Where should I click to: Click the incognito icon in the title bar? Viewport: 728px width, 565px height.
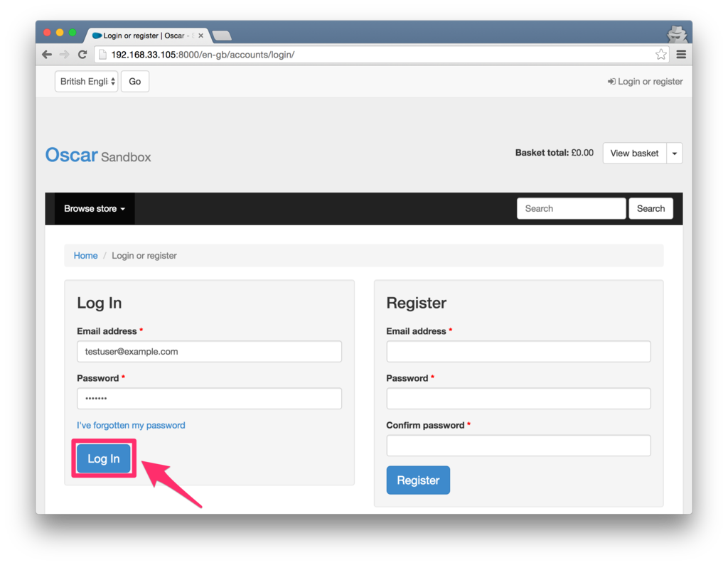pos(677,34)
